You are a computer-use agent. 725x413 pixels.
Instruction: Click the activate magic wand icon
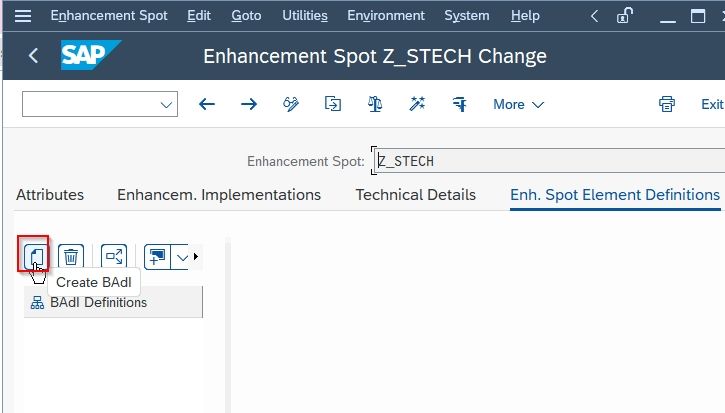[x=417, y=104]
